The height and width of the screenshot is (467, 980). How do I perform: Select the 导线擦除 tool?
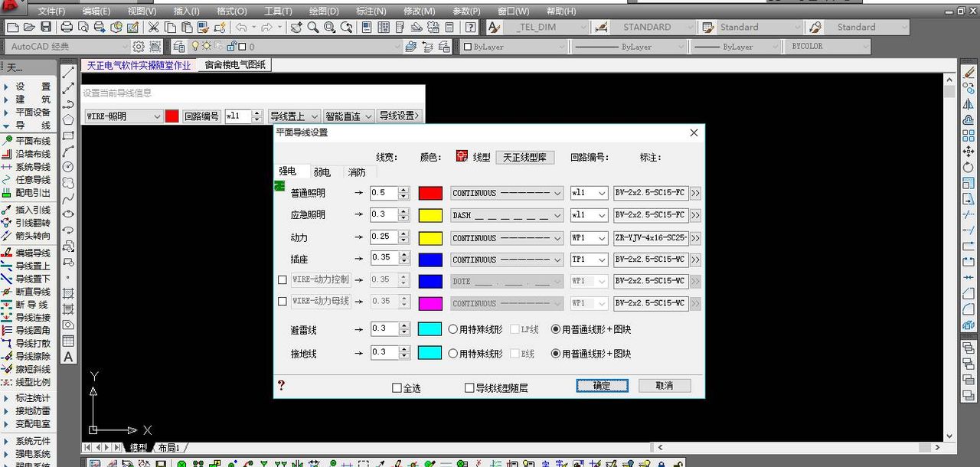(x=32, y=356)
